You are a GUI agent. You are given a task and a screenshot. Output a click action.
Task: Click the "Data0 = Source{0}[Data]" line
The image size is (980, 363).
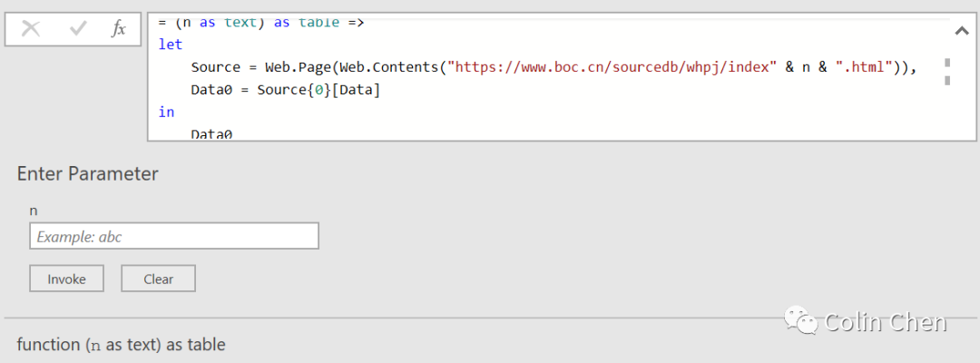click(x=285, y=90)
